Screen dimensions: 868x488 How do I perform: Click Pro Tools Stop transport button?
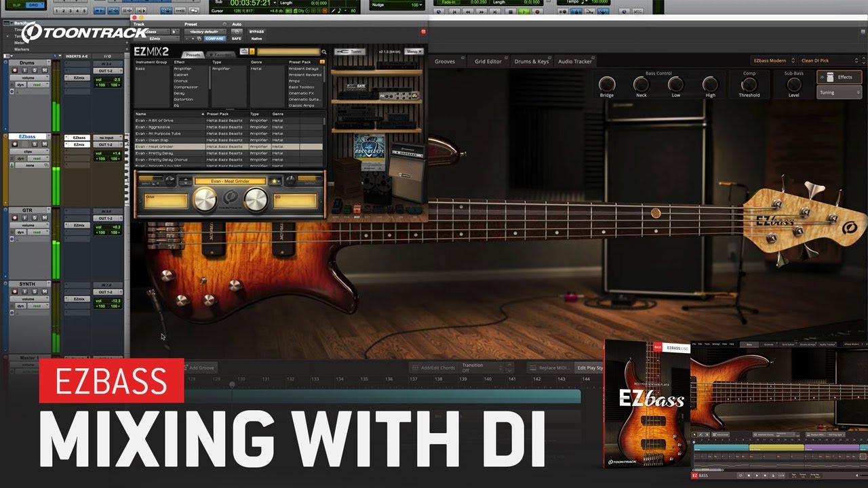[x=511, y=12]
